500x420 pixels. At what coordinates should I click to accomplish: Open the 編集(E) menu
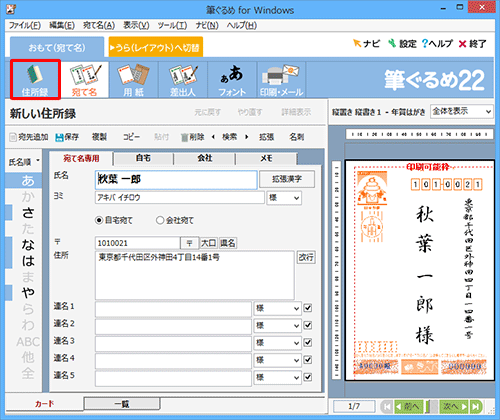tap(62, 25)
